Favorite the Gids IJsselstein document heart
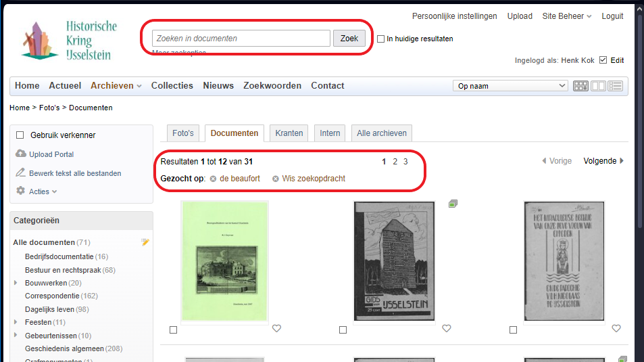The width and height of the screenshot is (644, 362). 447,328
